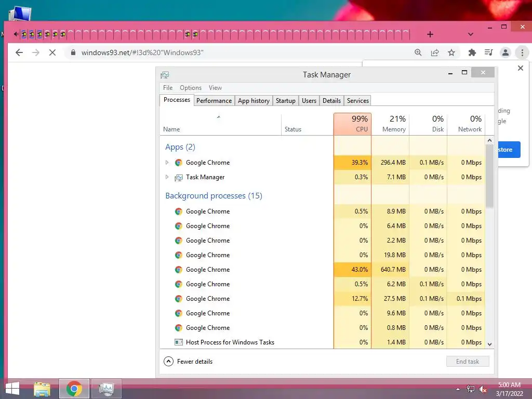This screenshot has height=399, width=532.
Task: Select Chrome process using 19.8 MB
Action: pyautogui.click(x=322, y=255)
